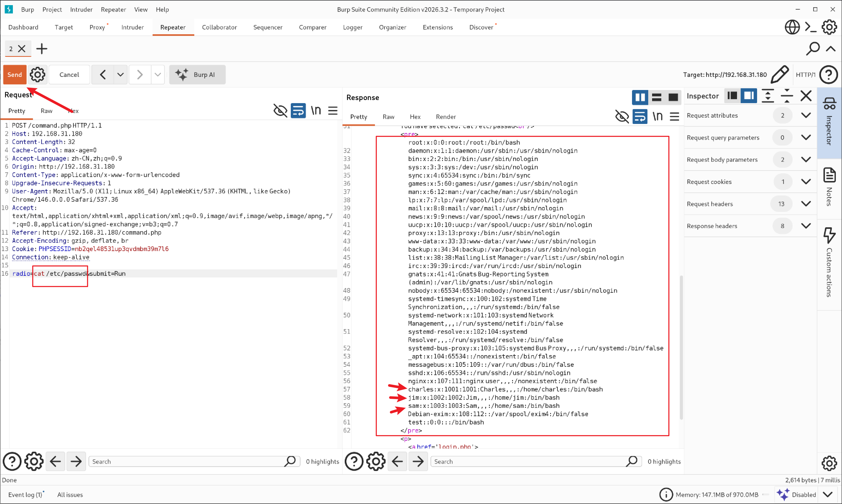Select side-by-side request/response layout

pyautogui.click(x=640, y=97)
